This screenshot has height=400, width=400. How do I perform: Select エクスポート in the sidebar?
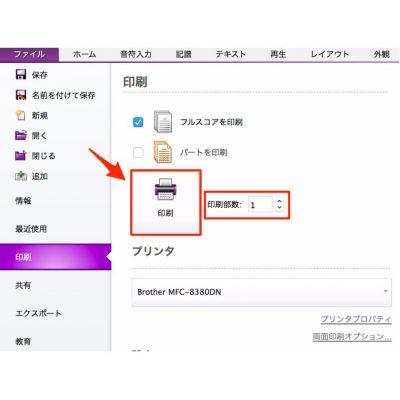(38, 313)
